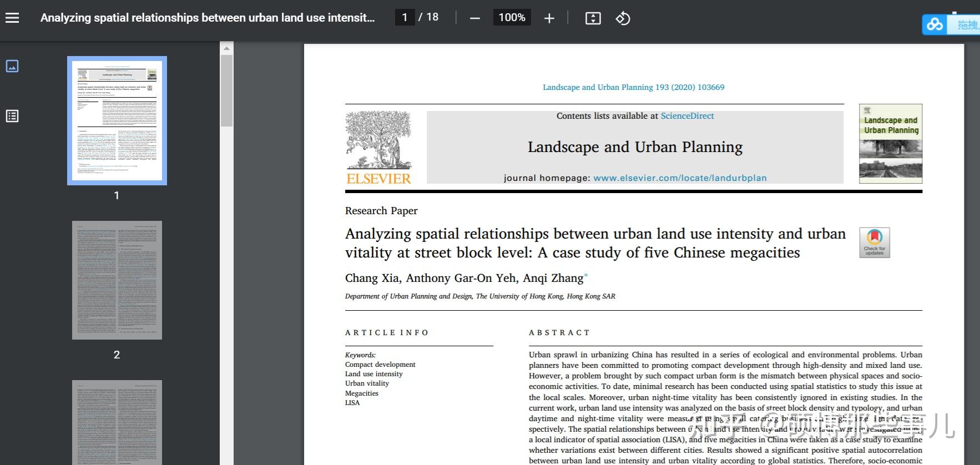
Task: Click the keyword 'LISA'
Action: click(x=352, y=403)
